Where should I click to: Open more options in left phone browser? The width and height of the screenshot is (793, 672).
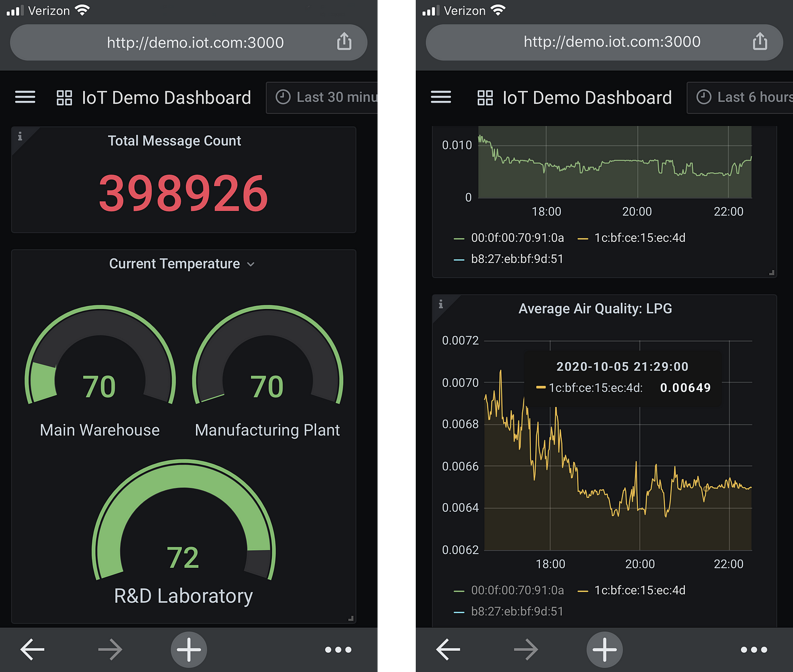(338, 650)
